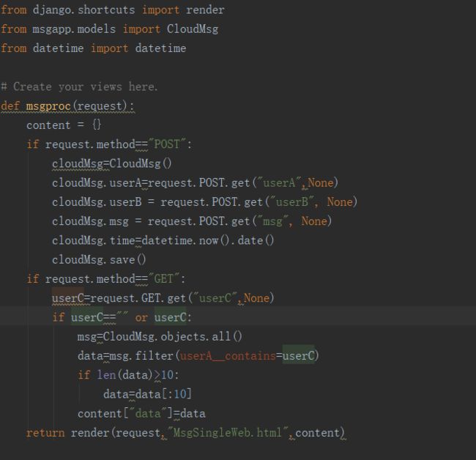The height and width of the screenshot is (460, 476).
Task: Click the "MsgSingleWeb.html" string in render call
Action: tap(228, 433)
